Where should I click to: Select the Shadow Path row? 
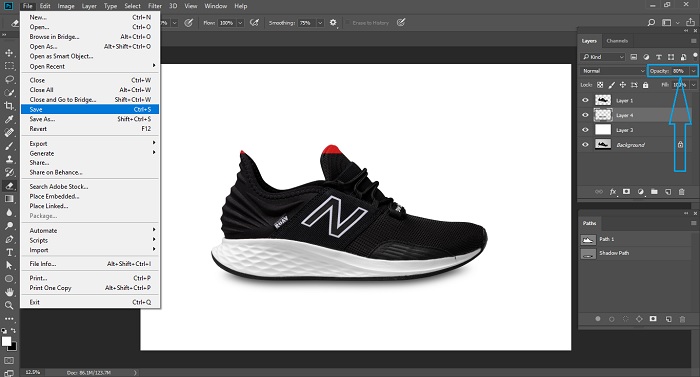tap(635, 253)
